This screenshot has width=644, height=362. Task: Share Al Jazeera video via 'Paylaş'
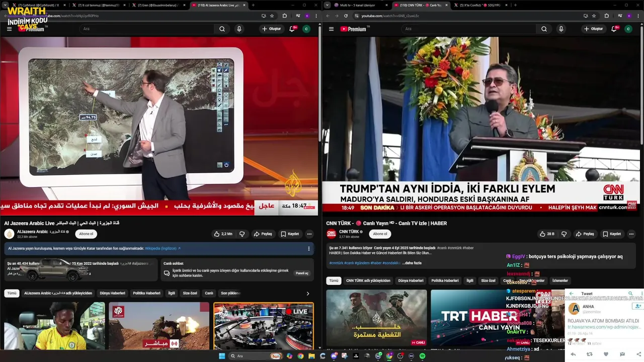(263, 234)
